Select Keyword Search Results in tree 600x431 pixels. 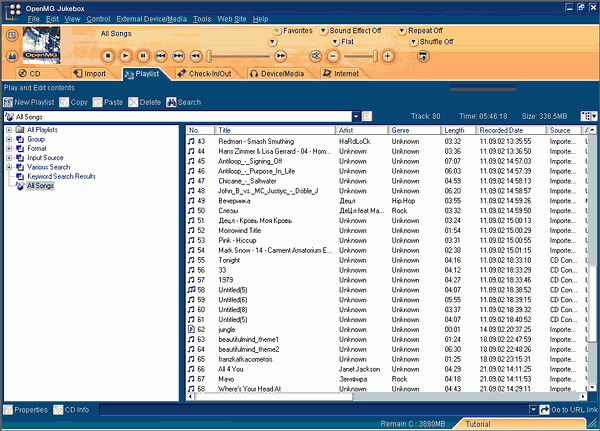point(61,176)
